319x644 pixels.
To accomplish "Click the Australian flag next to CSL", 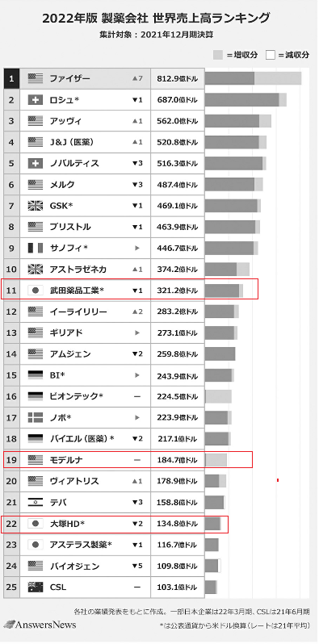I will tap(36, 588).
